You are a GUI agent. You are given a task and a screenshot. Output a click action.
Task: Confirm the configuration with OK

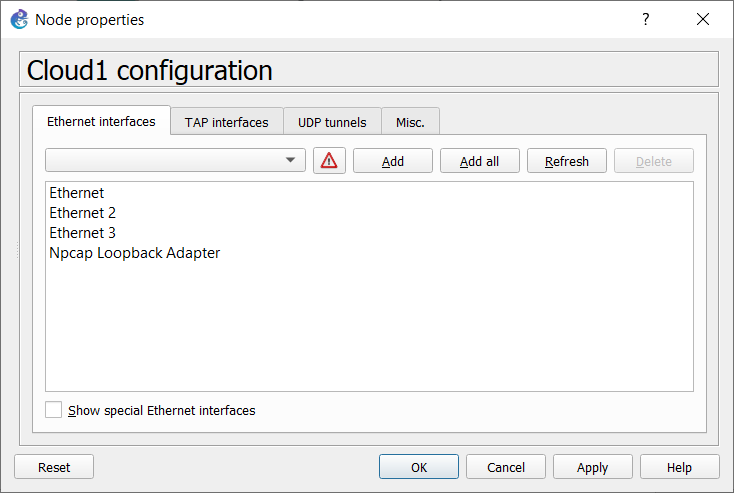pyautogui.click(x=419, y=467)
